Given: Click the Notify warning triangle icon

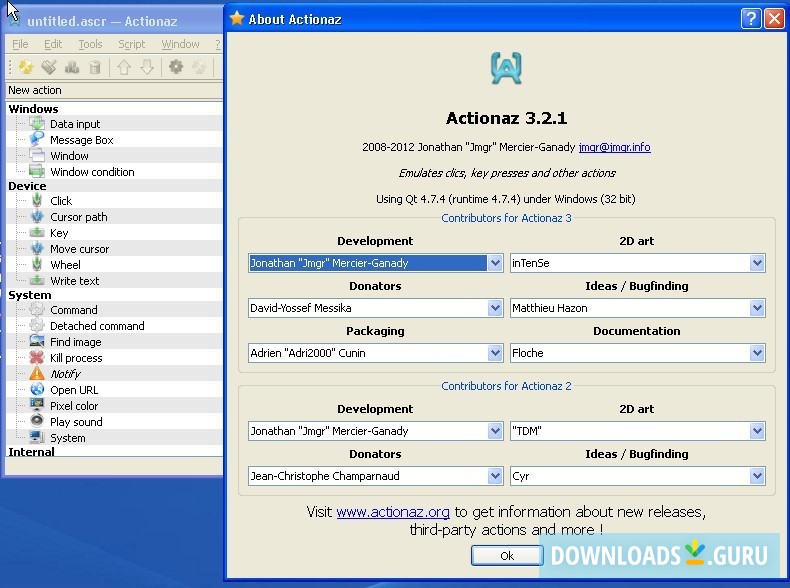Looking at the screenshot, I should (x=37, y=373).
